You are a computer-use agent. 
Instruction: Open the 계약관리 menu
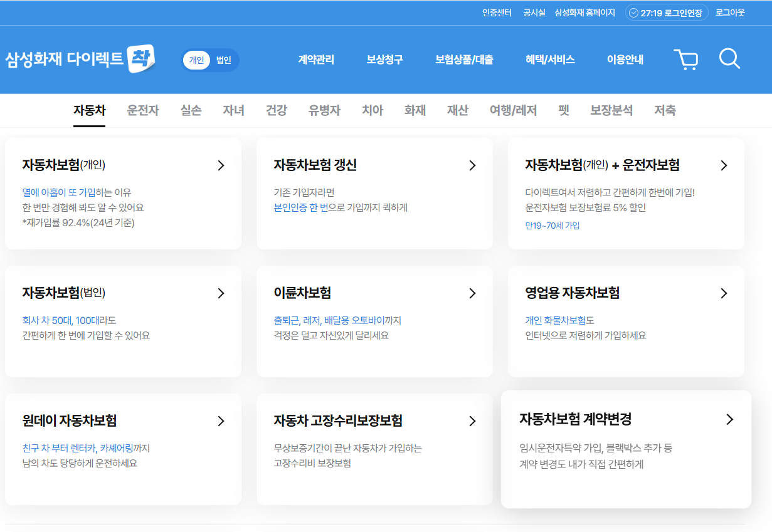tap(316, 60)
